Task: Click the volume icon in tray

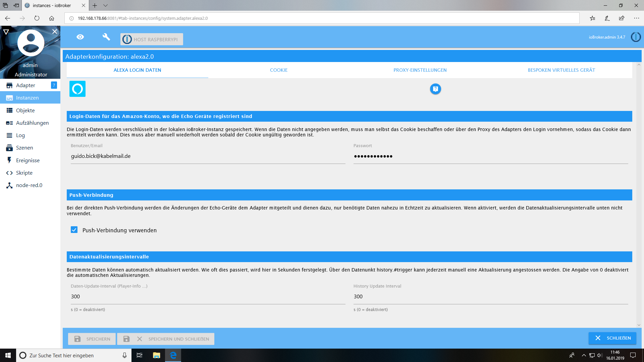Action: [600, 355]
